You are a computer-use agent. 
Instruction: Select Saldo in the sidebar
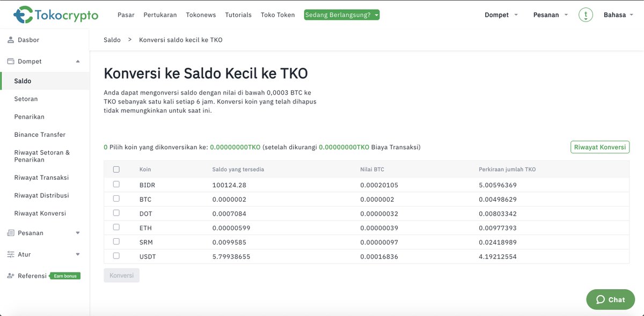(x=45, y=81)
